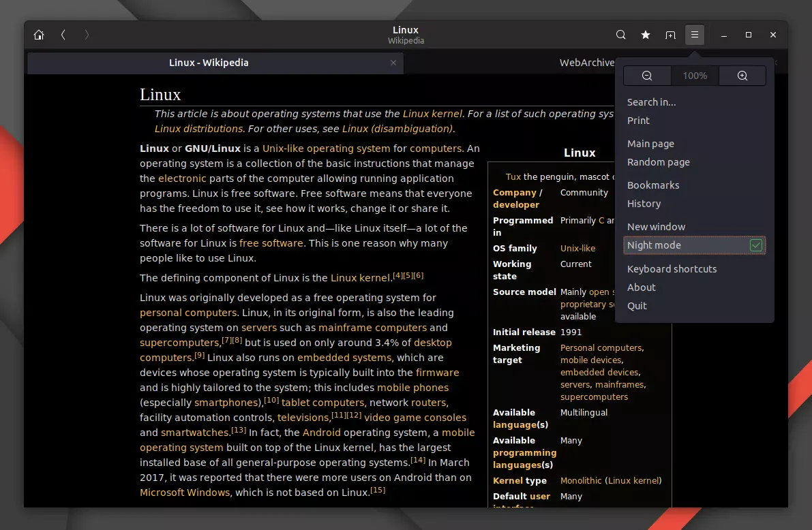Reset zoom via the 100% button
The image size is (812, 530).
[x=695, y=76]
